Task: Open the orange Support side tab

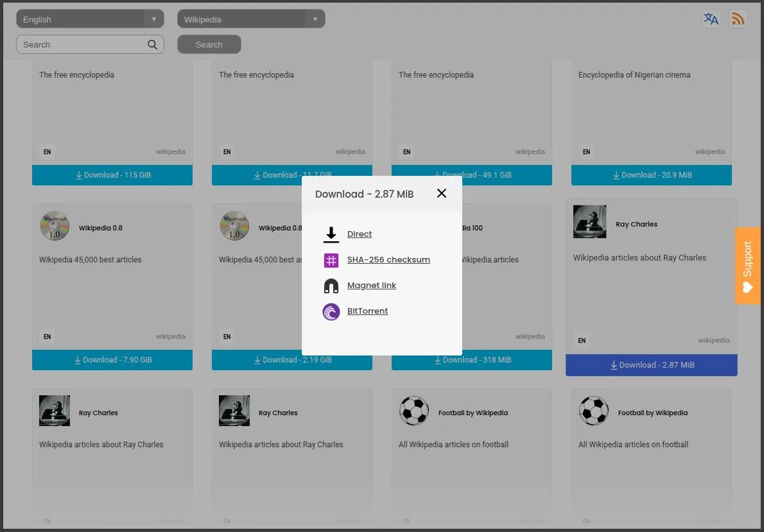Action: (748, 266)
